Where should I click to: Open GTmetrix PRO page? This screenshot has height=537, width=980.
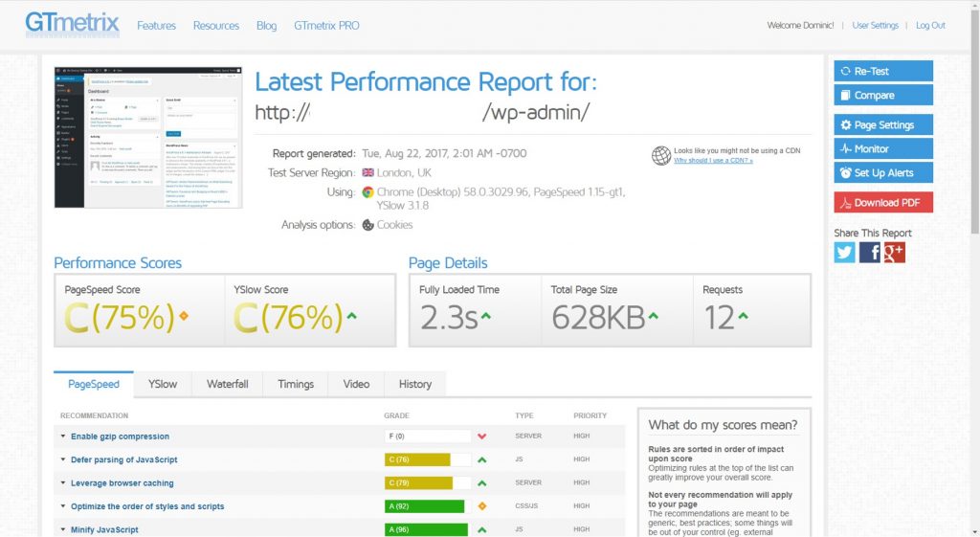point(326,26)
